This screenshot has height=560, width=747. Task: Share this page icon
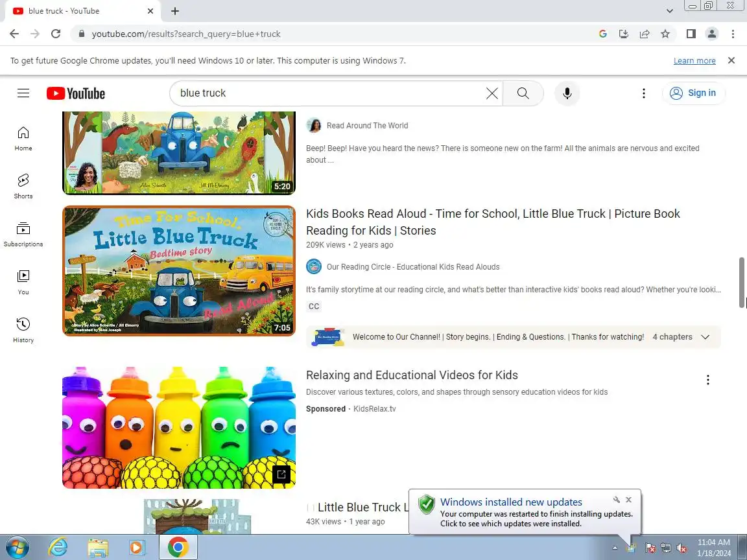point(645,34)
